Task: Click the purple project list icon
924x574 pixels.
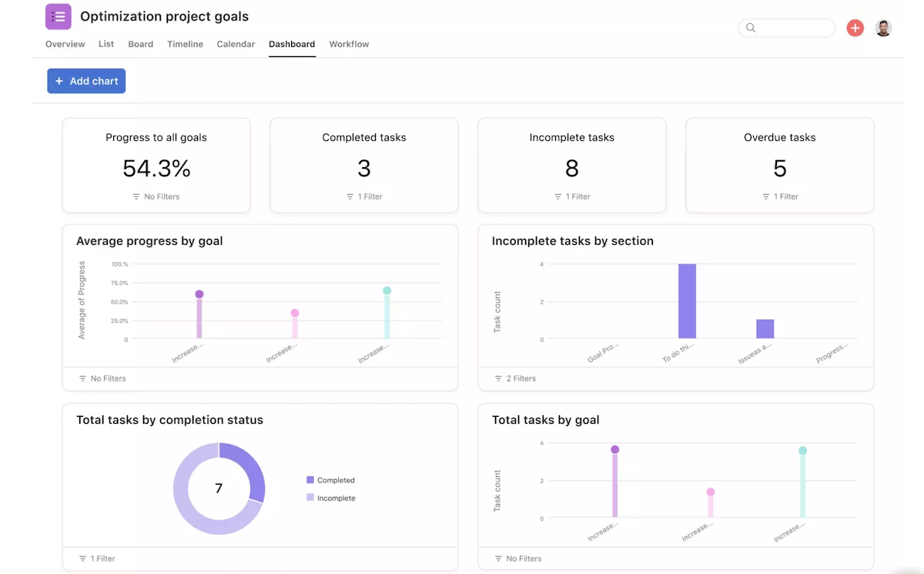Action: point(59,17)
